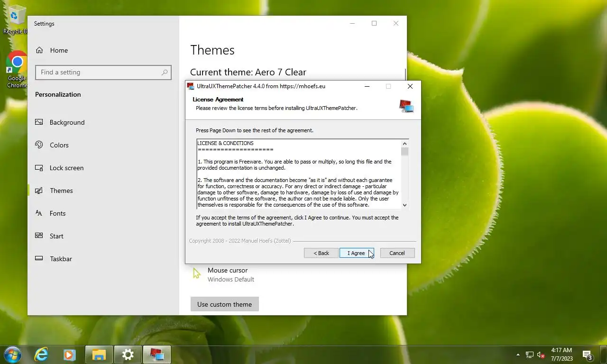The width and height of the screenshot is (607, 364).
Task: Minimize the UltraUXThemePatcher installer window
Action: [368, 86]
